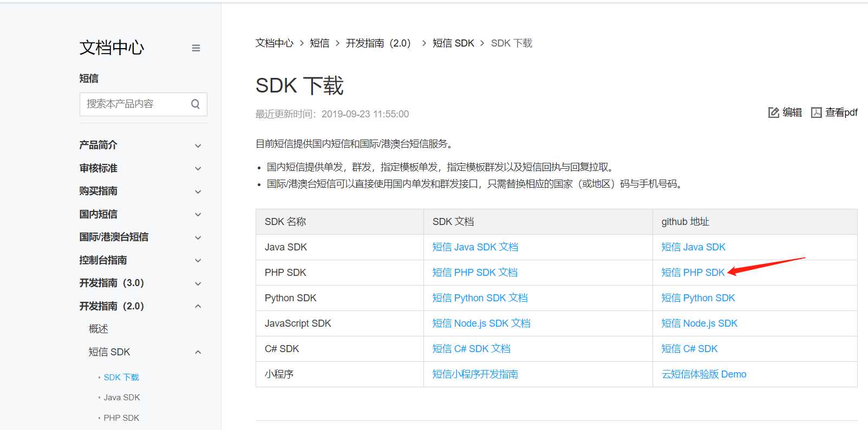Open github 短信 Python SDK link
The image size is (868, 430).
pyautogui.click(x=699, y=298)
